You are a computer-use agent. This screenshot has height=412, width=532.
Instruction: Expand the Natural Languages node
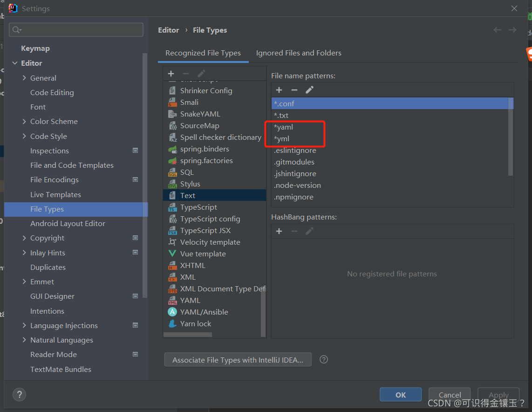(x=24, y=340)
